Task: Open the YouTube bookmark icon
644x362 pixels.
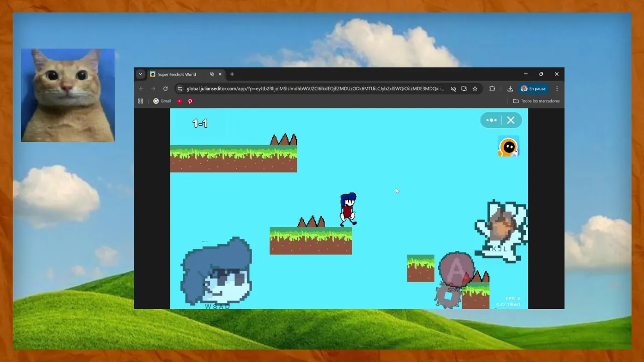Action: point(179,101)
